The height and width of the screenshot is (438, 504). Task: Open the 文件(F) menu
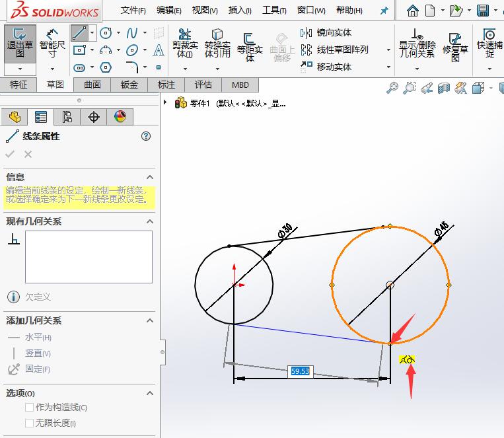point(133,11)
